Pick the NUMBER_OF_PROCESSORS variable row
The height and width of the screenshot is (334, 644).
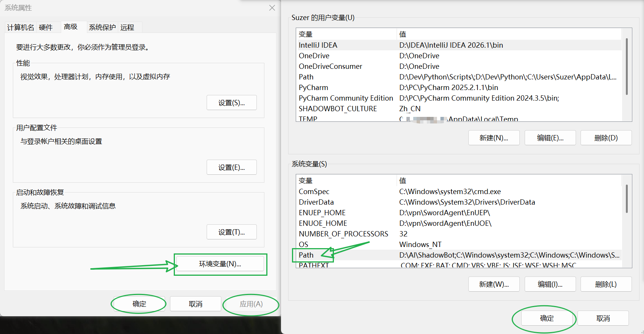pyautogui.click(x=459, y=234)
